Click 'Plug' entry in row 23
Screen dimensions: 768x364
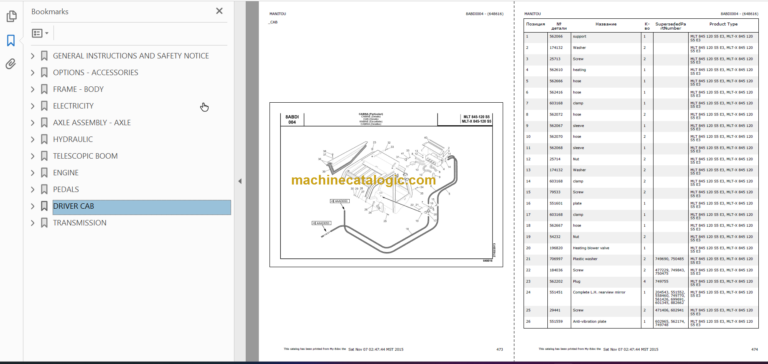pyautogui.click(x=575, y=281)
